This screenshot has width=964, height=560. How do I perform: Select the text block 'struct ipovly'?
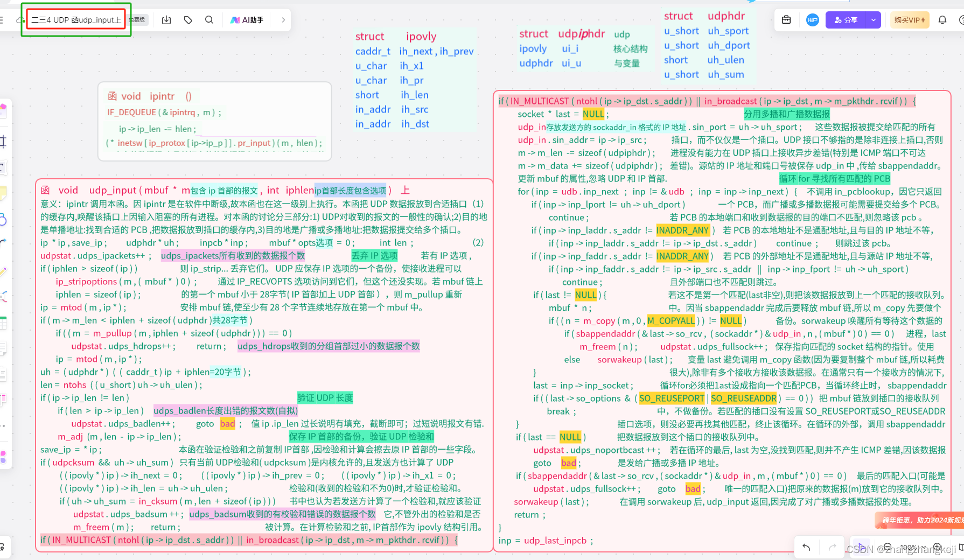coord(414,80)
